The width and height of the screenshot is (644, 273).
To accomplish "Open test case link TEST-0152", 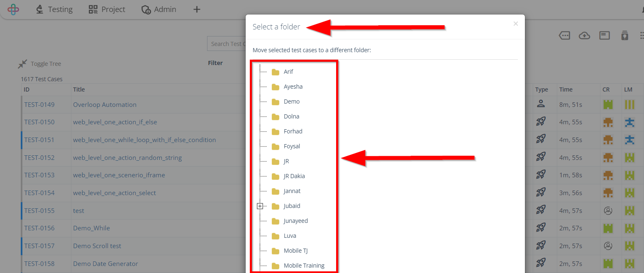I will pos(39,157).
